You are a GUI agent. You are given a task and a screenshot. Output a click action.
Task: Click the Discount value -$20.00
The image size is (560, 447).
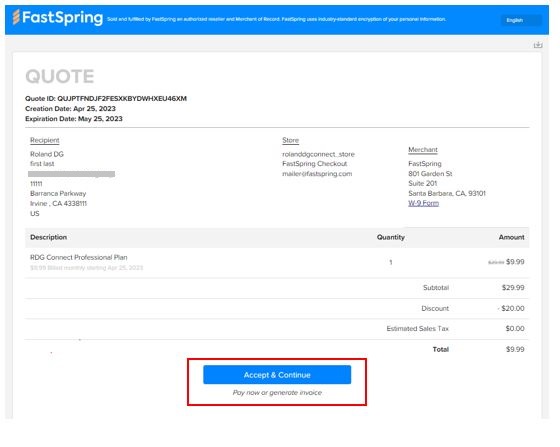coord(511,308)
